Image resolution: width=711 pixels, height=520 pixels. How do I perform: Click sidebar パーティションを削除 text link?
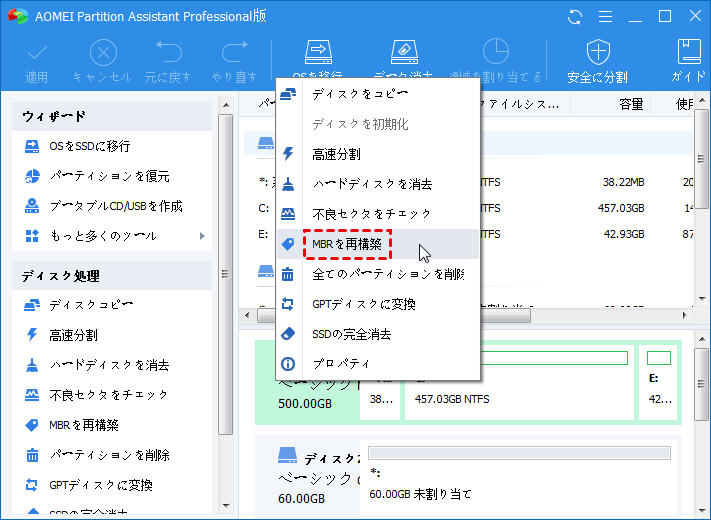109,455
